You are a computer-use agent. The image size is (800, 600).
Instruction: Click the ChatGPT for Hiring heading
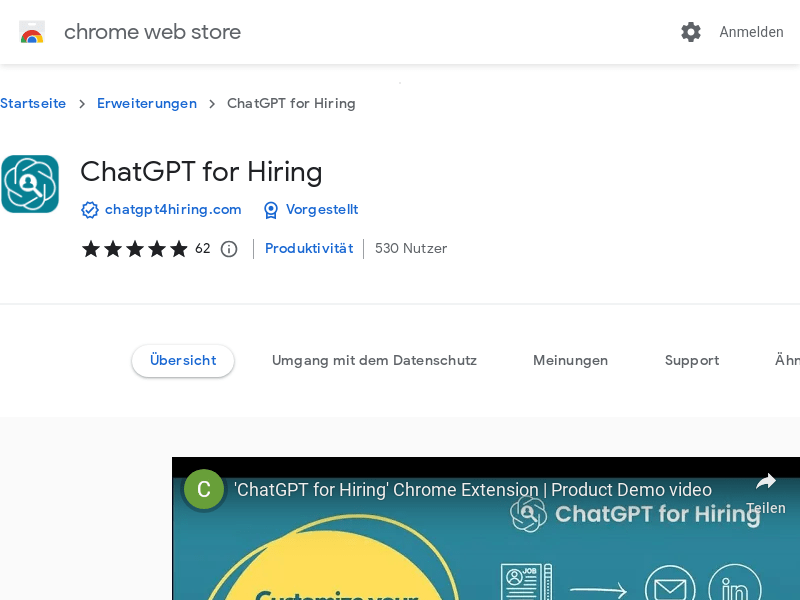pyautogui.click(x=201, y=172)
